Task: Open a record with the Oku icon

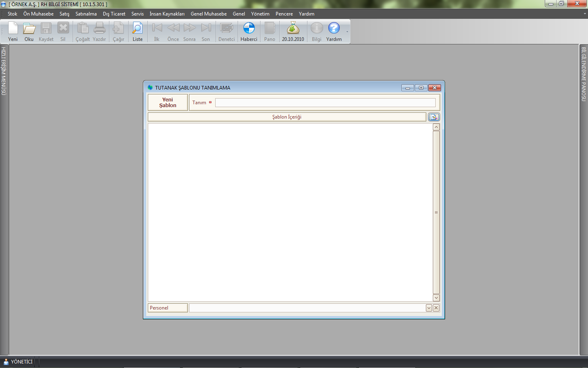Action: 29,32
